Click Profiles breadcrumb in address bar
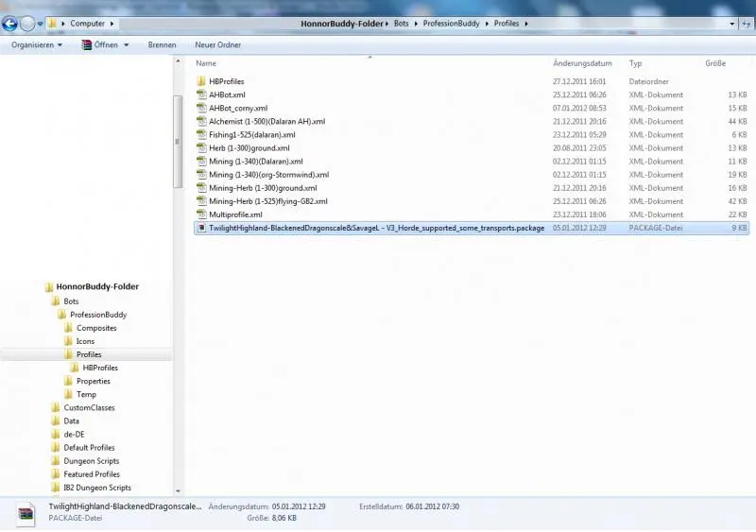This screenshot has height=532, width=756. pos(507,24)
